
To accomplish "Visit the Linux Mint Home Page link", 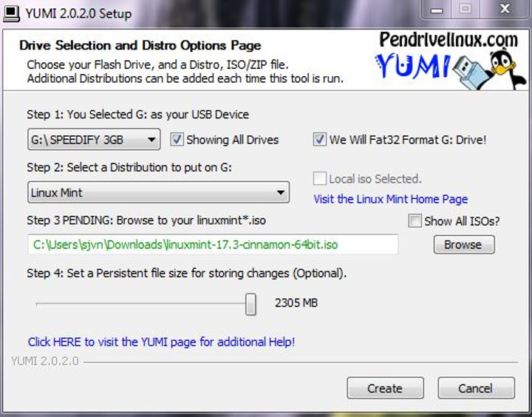I will click(391, 199).
